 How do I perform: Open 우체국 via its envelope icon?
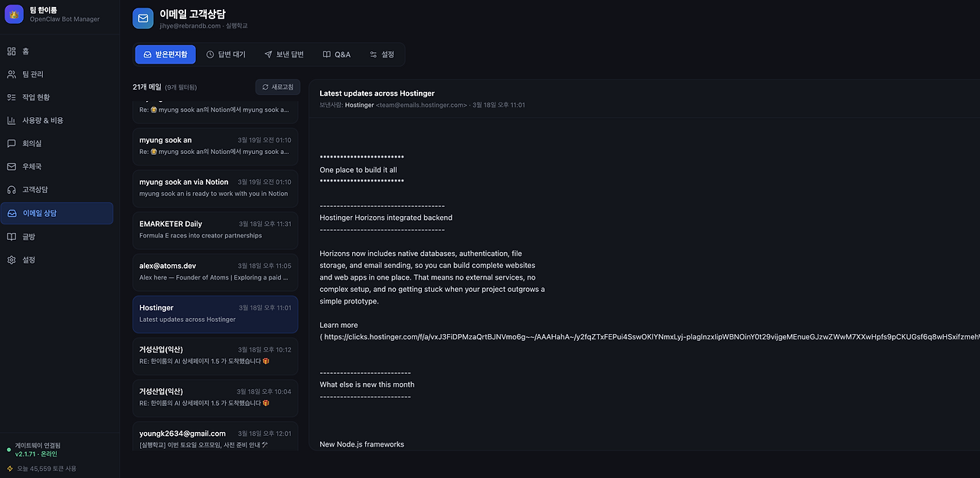coord(11,166)
